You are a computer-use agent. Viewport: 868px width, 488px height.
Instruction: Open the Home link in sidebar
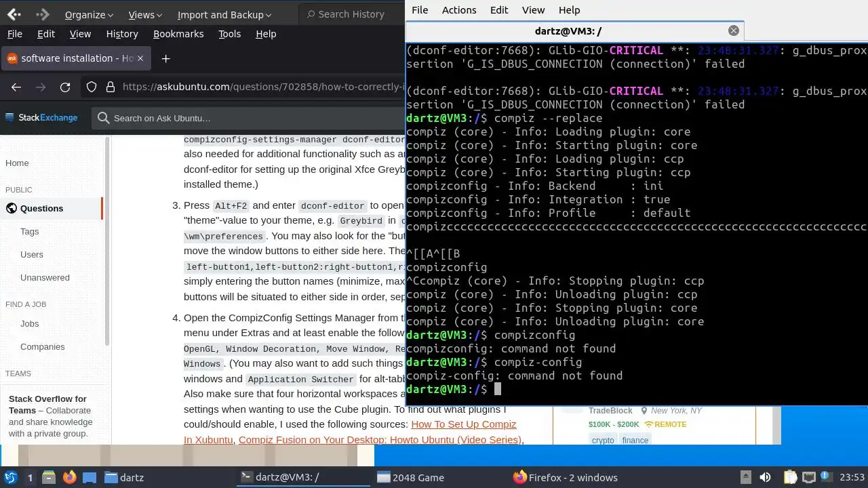point(17,163)
